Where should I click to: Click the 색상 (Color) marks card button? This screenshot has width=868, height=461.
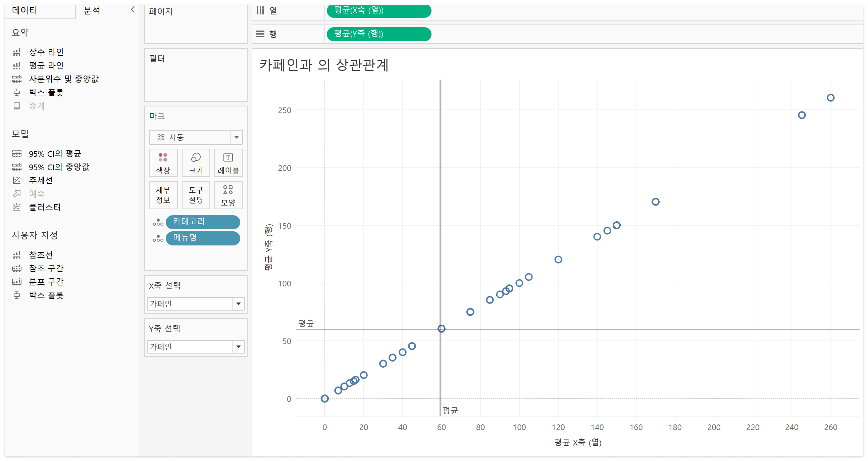click(163, 163)
